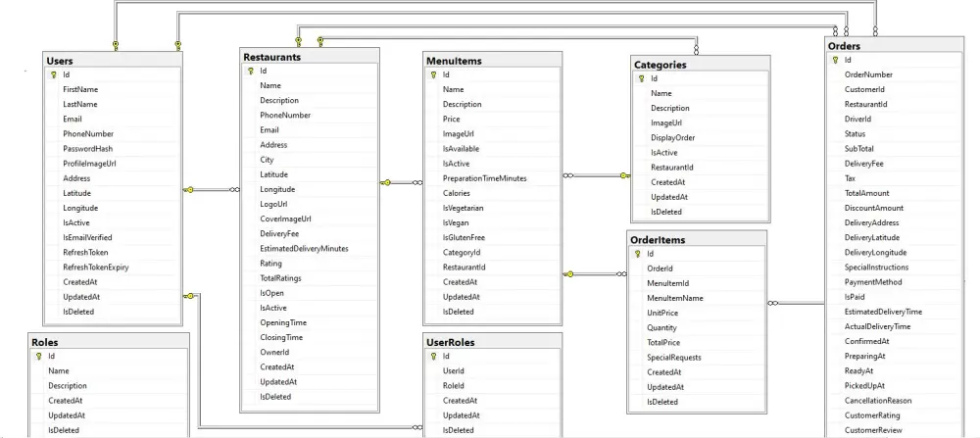Click the primary key icon in Roles table

point(39,356)
